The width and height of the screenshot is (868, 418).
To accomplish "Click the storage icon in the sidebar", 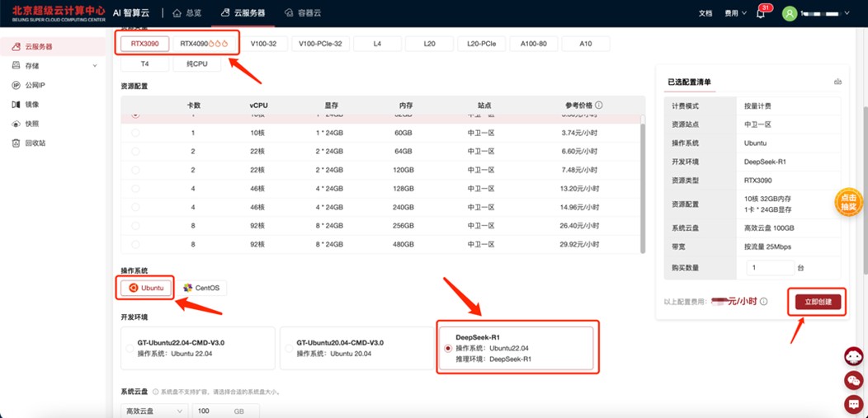I will point(16,66).
